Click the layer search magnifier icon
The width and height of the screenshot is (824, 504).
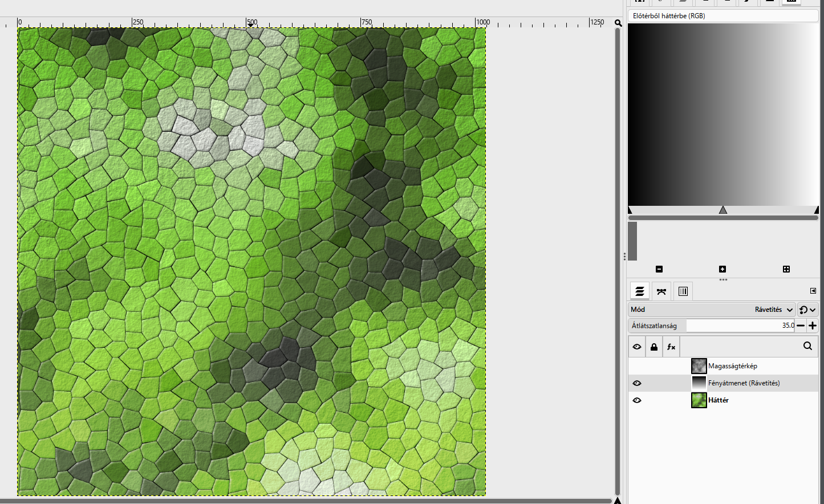807,346
